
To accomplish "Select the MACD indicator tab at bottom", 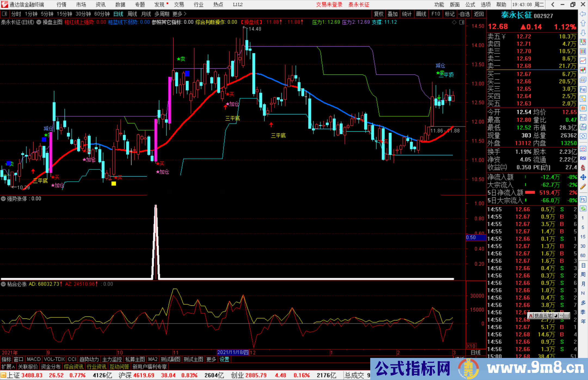I will (x=33, y=359).
